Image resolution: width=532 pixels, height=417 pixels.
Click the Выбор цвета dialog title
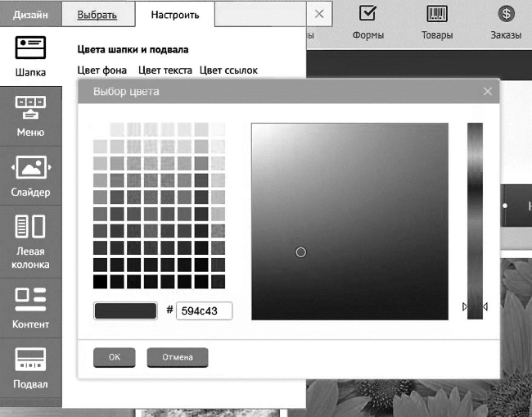(x=126, y=91)
